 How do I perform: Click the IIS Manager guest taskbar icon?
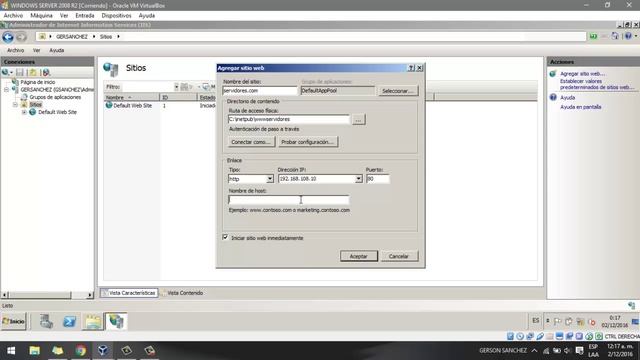tap(116, 322)
